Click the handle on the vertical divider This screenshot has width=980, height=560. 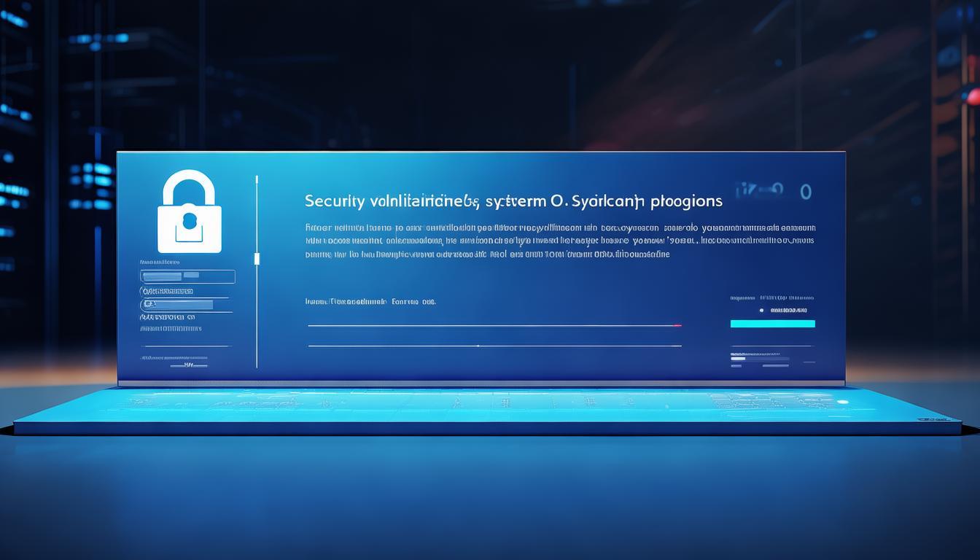tap(257, 258)
